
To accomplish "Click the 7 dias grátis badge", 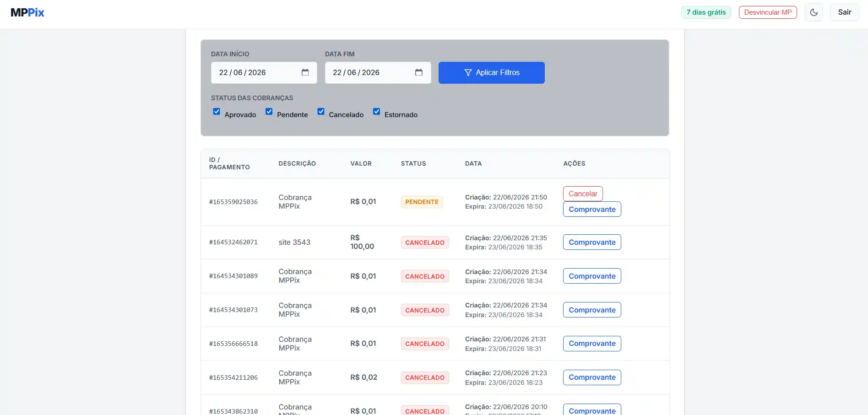I will point(706,12).
